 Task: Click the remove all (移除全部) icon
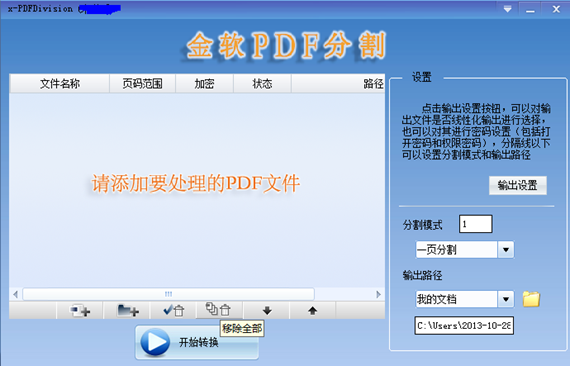tap(219, 310)
